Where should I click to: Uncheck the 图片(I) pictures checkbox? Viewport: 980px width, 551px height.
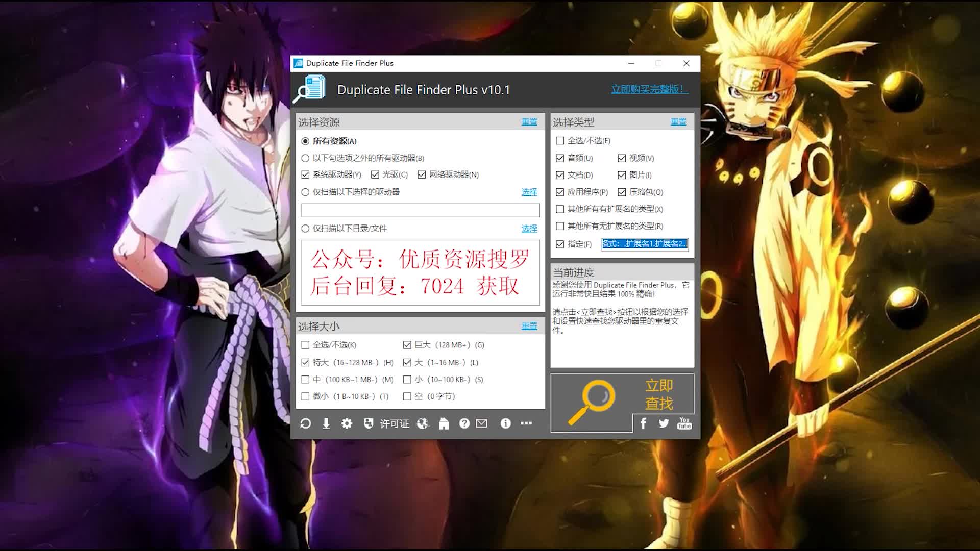622,175
